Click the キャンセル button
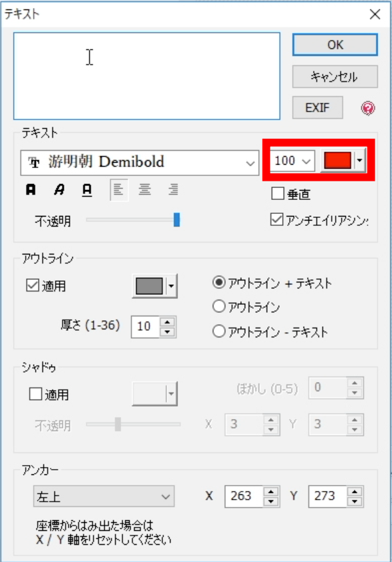 335,76
